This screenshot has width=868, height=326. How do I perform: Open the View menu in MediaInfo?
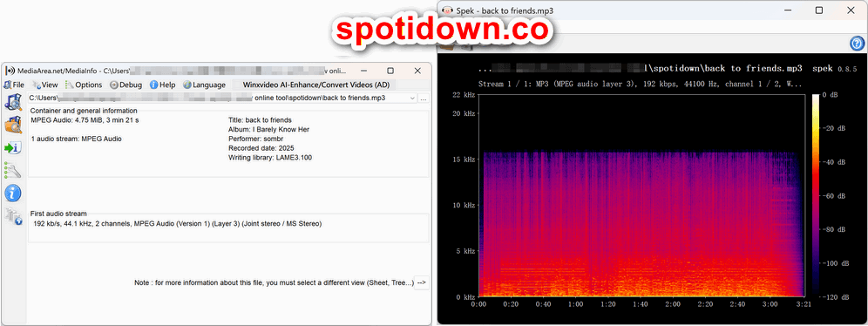(x=45, y=85)
